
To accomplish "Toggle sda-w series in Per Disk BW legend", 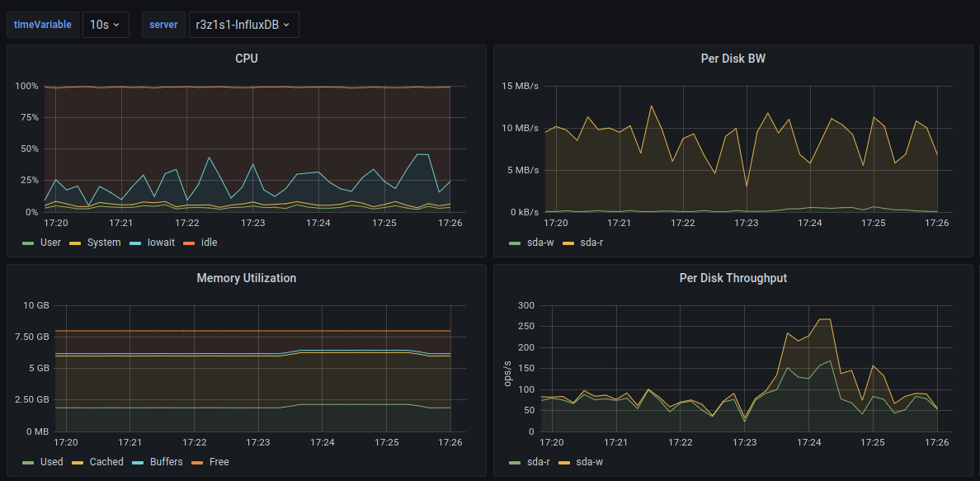I will 539,243.
